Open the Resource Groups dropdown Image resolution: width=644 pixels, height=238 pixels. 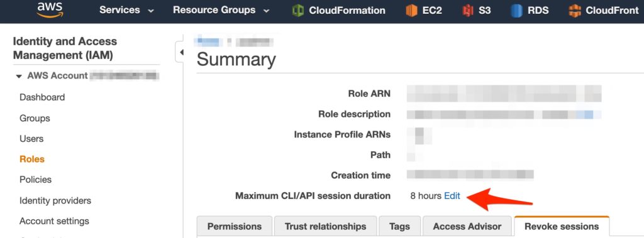click(221, 10)
